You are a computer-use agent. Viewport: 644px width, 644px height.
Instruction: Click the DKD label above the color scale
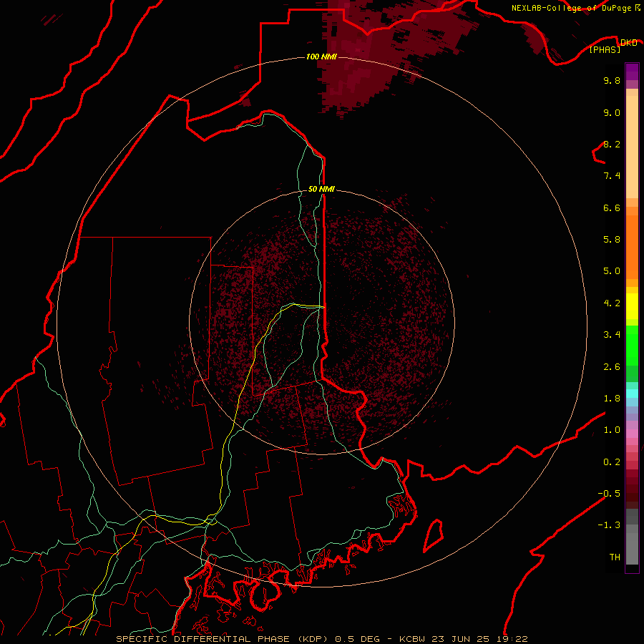click(x=629, y=42)
